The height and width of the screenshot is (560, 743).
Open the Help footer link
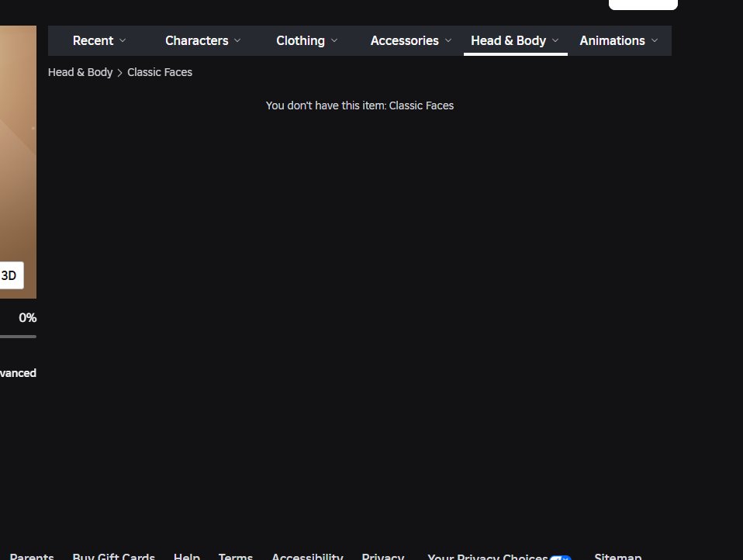click(187, 556)
